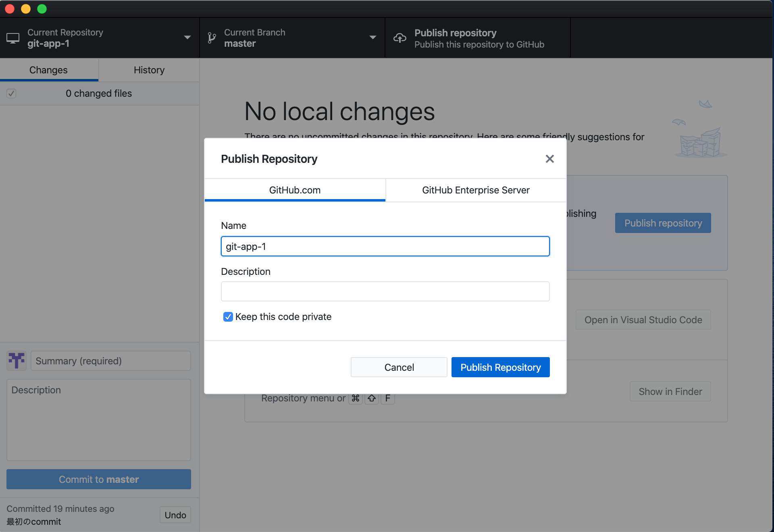The image size is (774, 532).
Task: Cancel the publish dialog
Action: tap(399, 367)
